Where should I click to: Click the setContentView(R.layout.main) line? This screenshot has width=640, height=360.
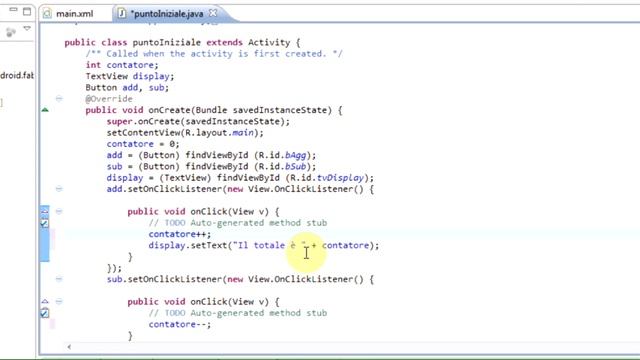coord(185,133)
